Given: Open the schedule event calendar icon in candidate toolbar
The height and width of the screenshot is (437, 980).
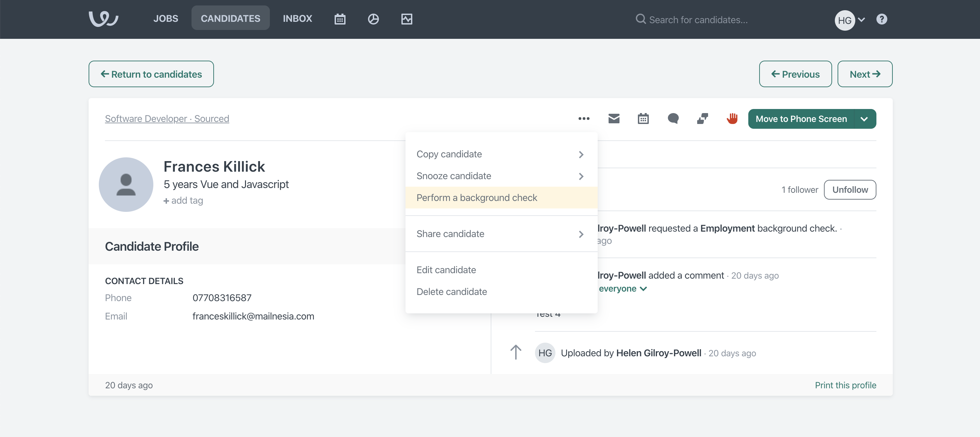Looking at the screenshot, I should click(643, 119).
